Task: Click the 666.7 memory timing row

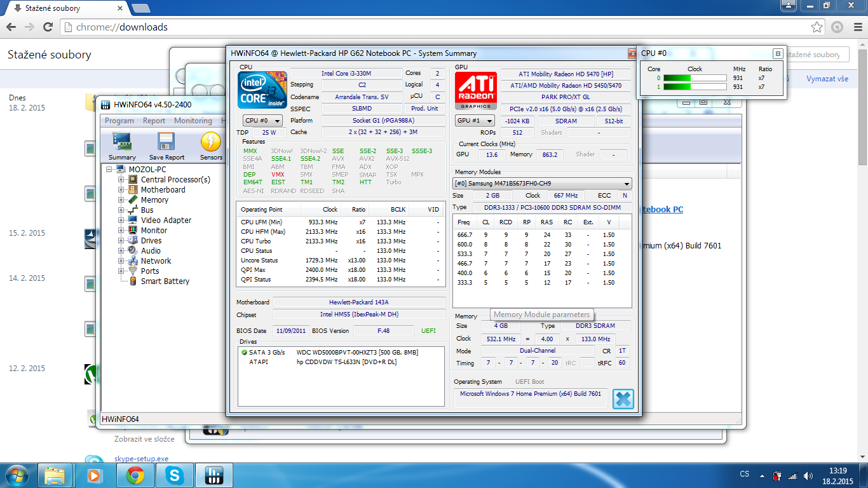Action: coord(541,235)
